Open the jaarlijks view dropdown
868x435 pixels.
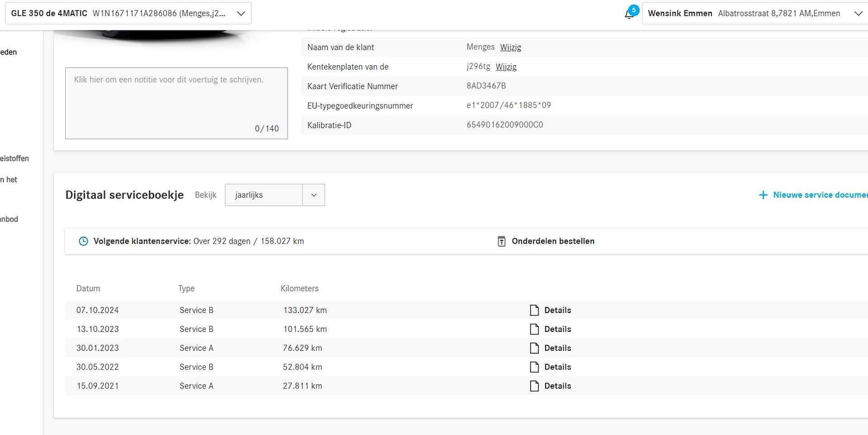[x=275, y=195]
